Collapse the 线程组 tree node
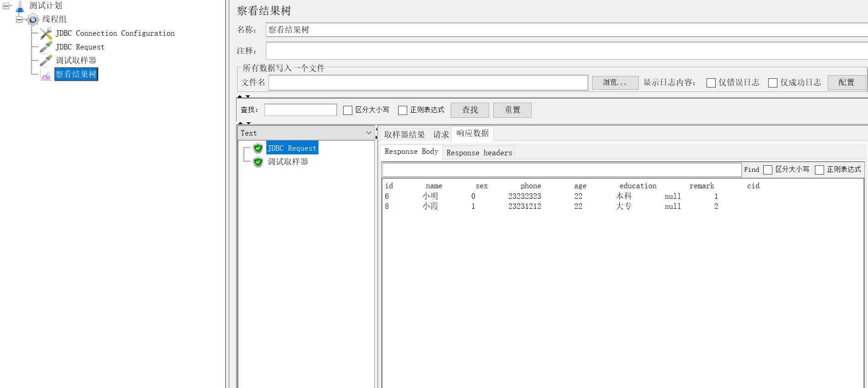The width and height of the screenshot is (868, 388). coord(19,19)
